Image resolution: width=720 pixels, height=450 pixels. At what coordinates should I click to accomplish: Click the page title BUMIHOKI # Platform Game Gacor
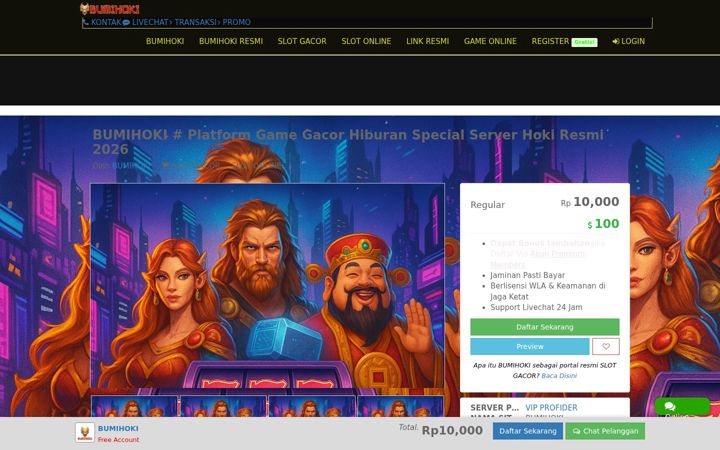pos(348,142)
